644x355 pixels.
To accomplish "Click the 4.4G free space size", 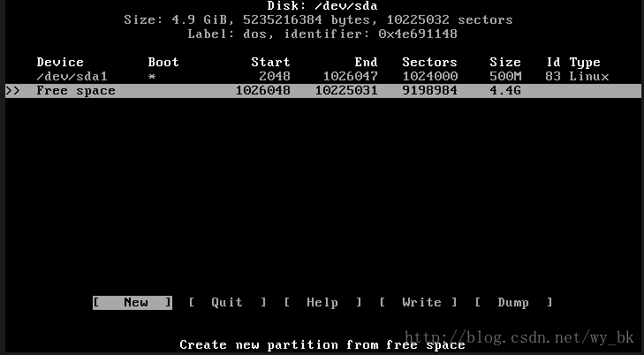I will pos(505,91).
